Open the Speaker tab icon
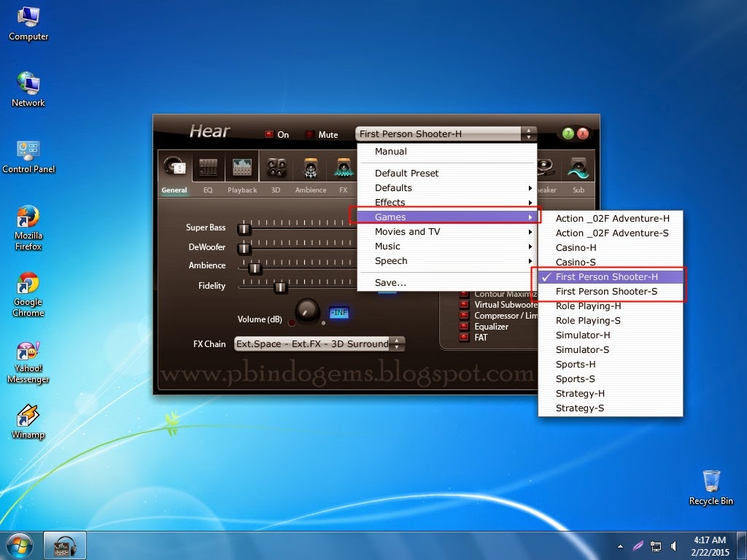Viewport: 747px width, 560px height. pyautogui.click(x=546, y=168)
